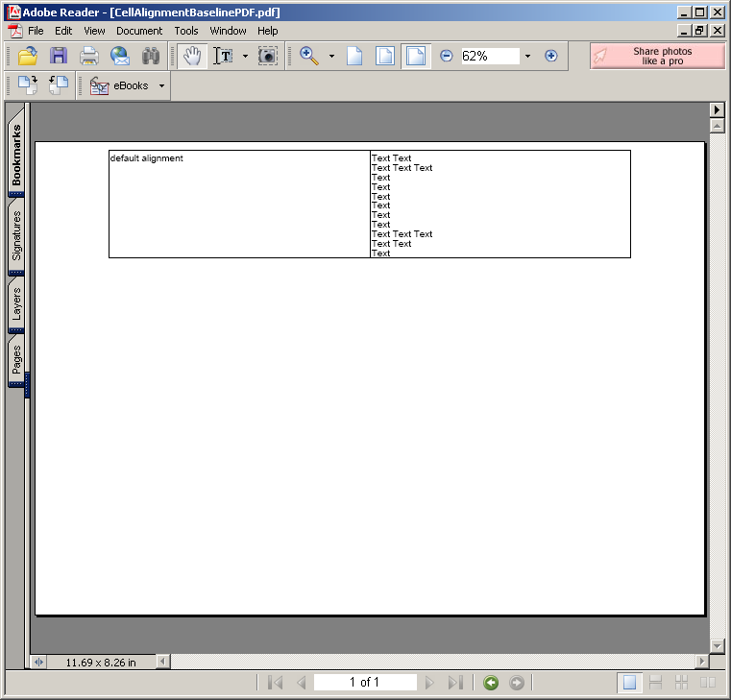Screen dimensions: 731x700
Task: Print the document using the printer icon
Action: 89,56
